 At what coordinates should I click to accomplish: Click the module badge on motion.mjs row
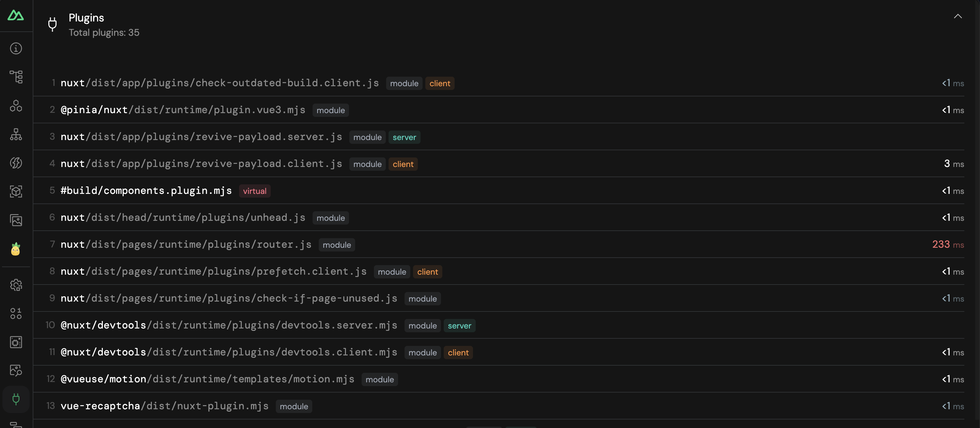pyautogui.click(x=380, y=380)
